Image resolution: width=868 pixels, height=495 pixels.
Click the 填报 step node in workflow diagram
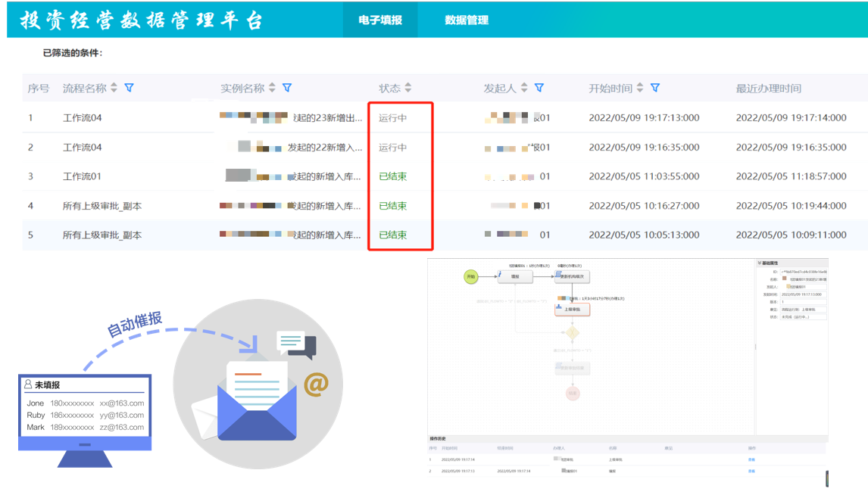[x=514, y=276]
